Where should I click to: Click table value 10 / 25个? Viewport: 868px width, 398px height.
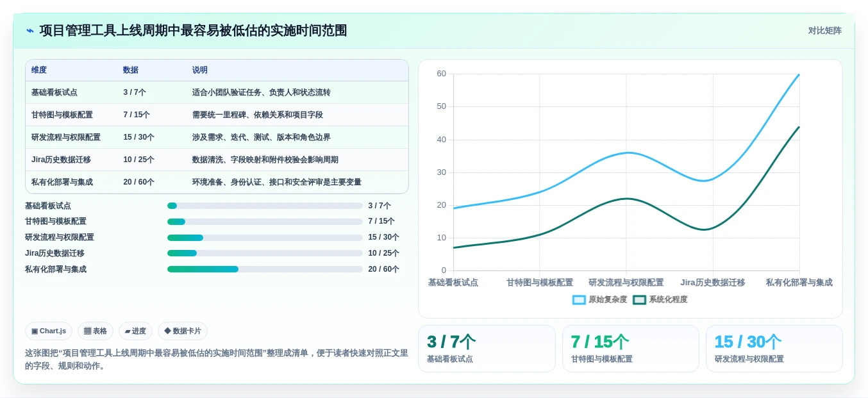138,160
